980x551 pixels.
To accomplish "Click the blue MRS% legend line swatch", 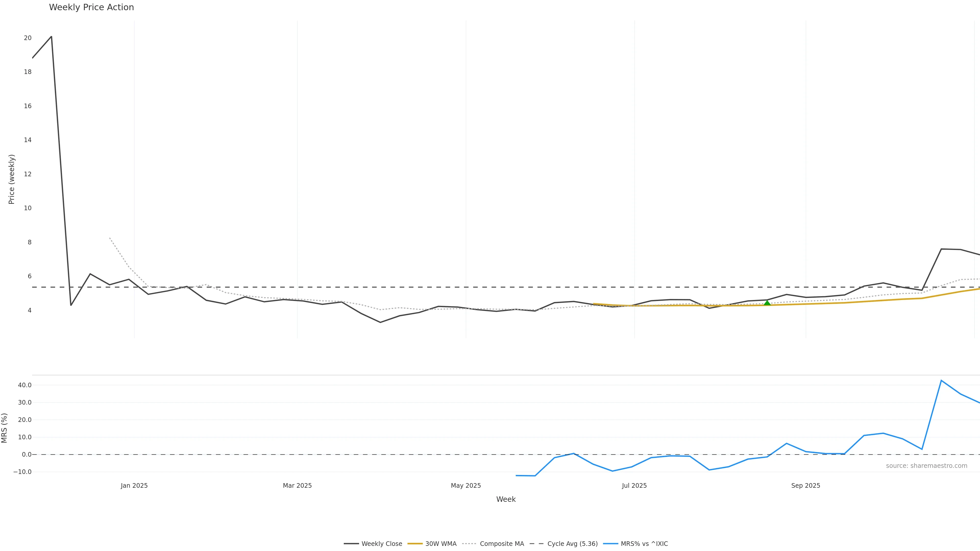I will (x=611, y=544).
